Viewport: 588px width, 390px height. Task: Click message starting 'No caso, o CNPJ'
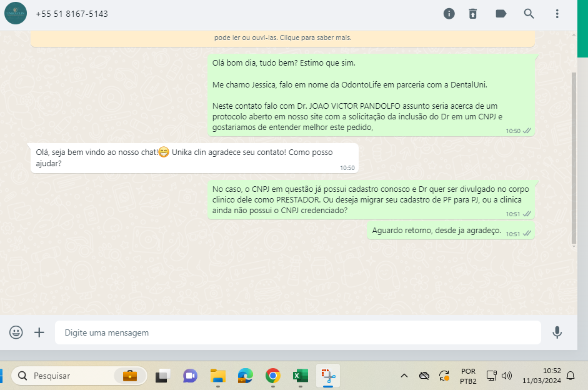coord(371,200)
